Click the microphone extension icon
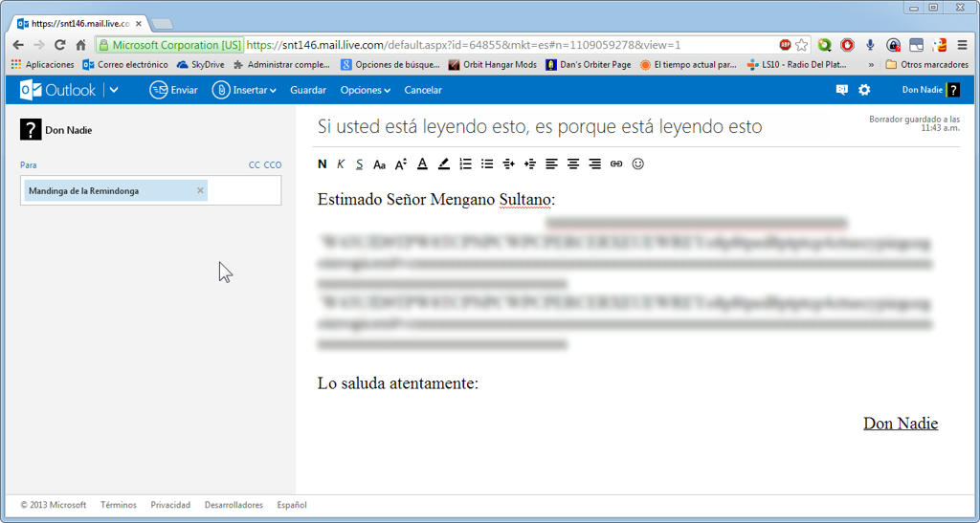 (870, 45)
